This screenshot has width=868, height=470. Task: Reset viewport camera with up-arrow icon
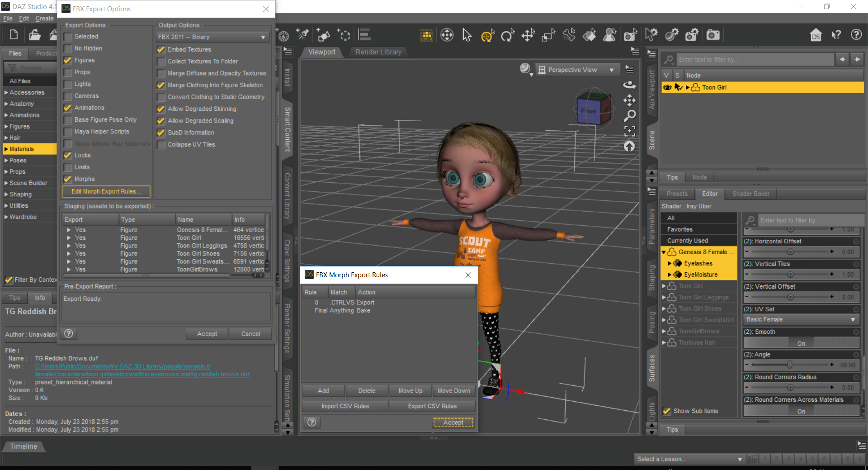[629, 147]
